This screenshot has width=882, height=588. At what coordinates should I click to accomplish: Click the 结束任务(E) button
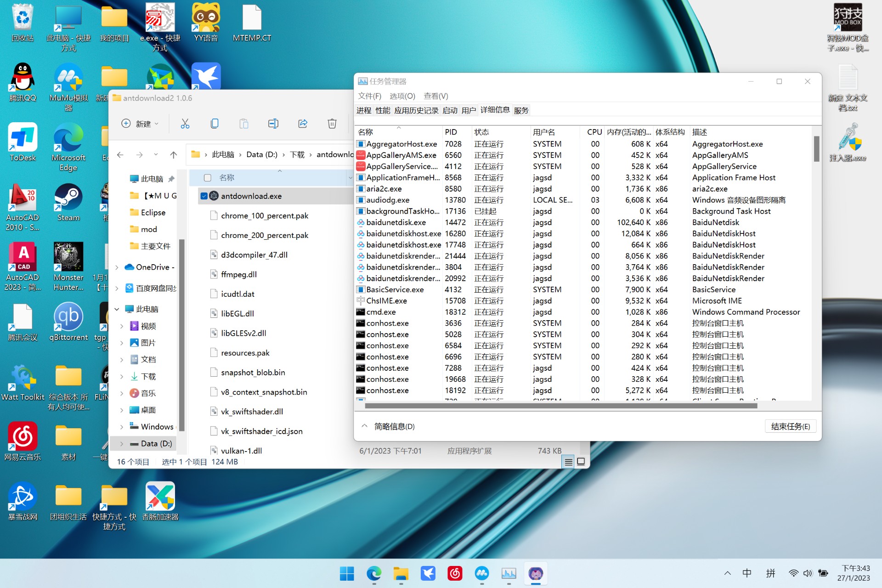pyautogui.click(x=791, y=426)
